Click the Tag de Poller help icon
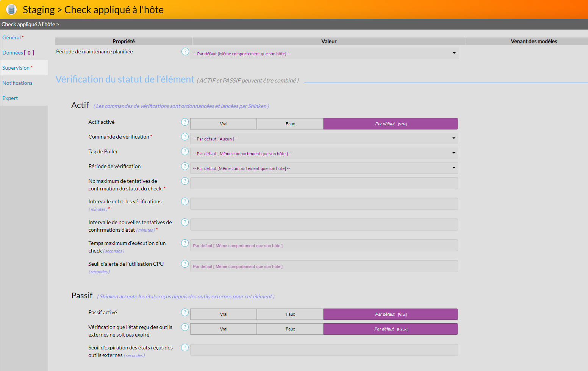The image size is (588, 371). pos(185,151)
